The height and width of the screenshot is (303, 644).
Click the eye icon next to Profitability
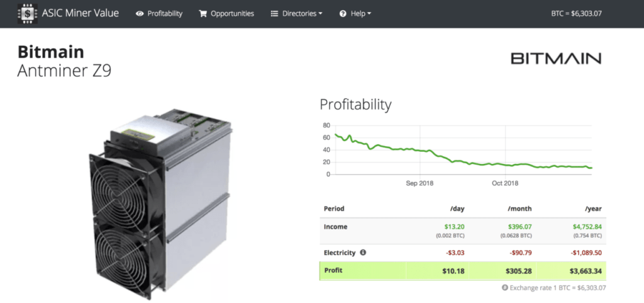pos(140,14)
